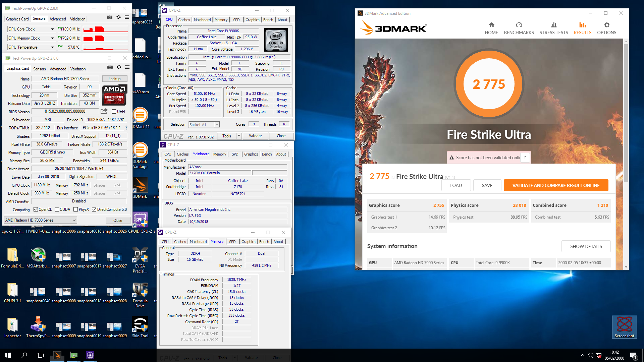The width and height of the screenshot is (644, 362).
Task: Switch to Bench tab in top CPU-Z window
Action: pos(268,20)
